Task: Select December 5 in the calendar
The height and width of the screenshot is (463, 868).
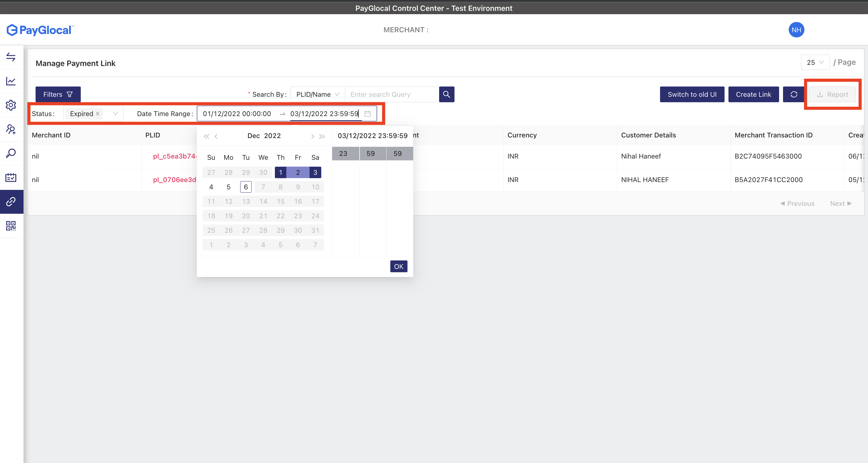Action: pos(228,187)
